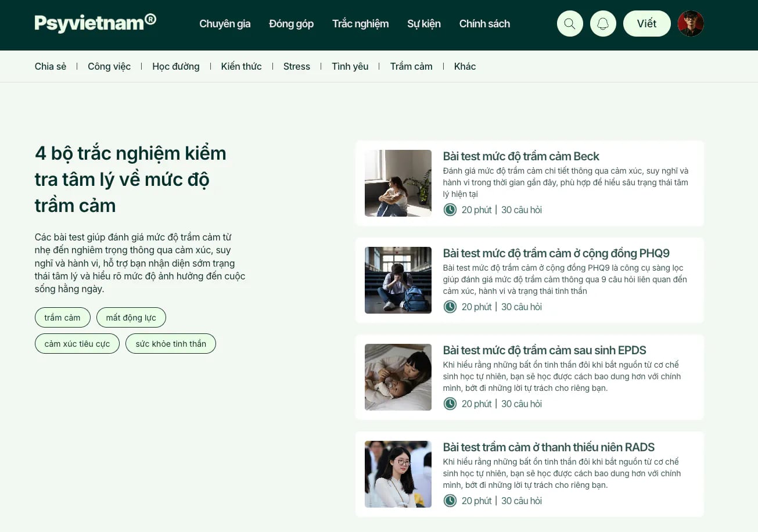Open the 'Sự kiện' menu item
The width and height of the screenshot is (758, 532).
coord(424,23)
